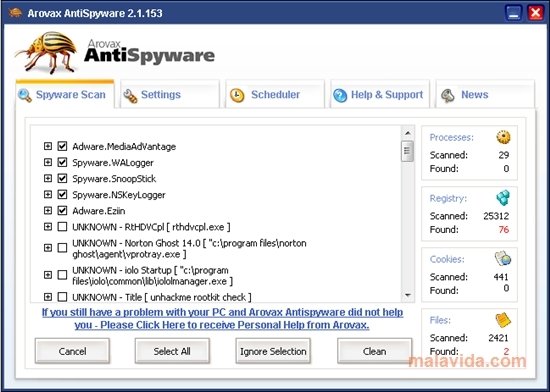This screenshot has height=392, width=550.
Task: Open the Help & Support tab
Action: (380, 94)
